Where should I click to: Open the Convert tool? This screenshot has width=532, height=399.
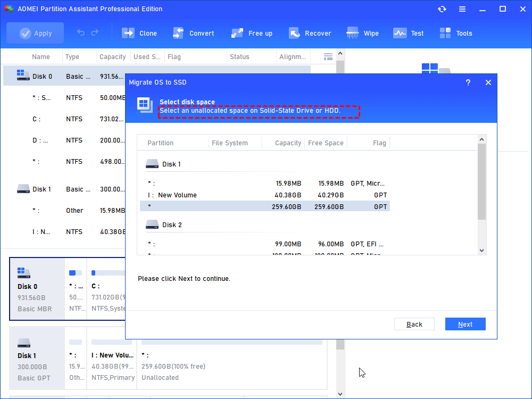click(194, 33)
